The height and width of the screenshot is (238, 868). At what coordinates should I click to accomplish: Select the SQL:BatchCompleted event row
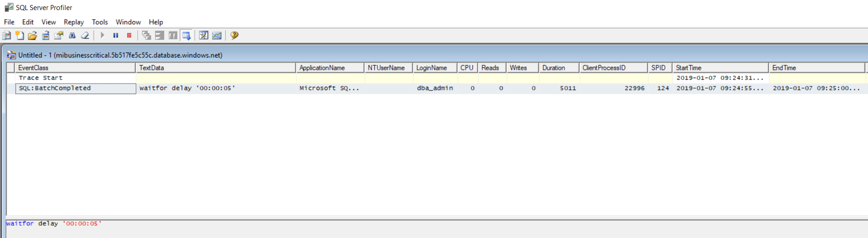[x=55, y=88]
